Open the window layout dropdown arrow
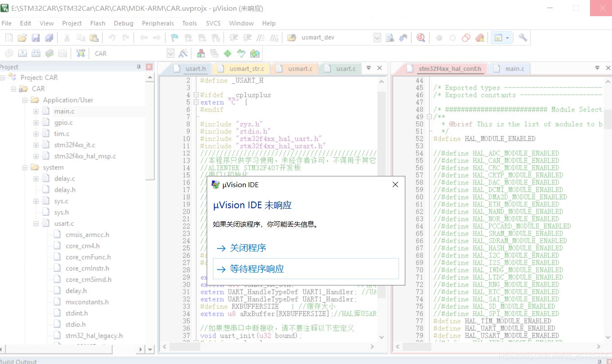612x364 pixels. click(x=508, y=38)
